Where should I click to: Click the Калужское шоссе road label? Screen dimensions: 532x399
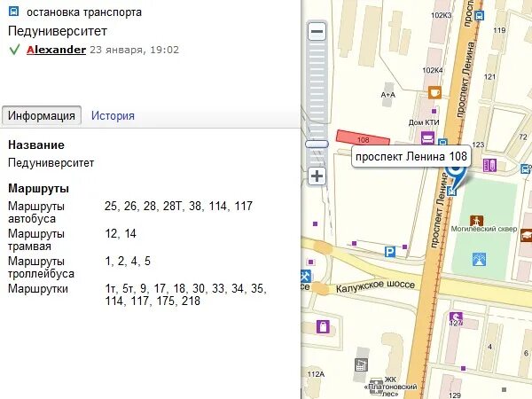click(x=375, y=286)
